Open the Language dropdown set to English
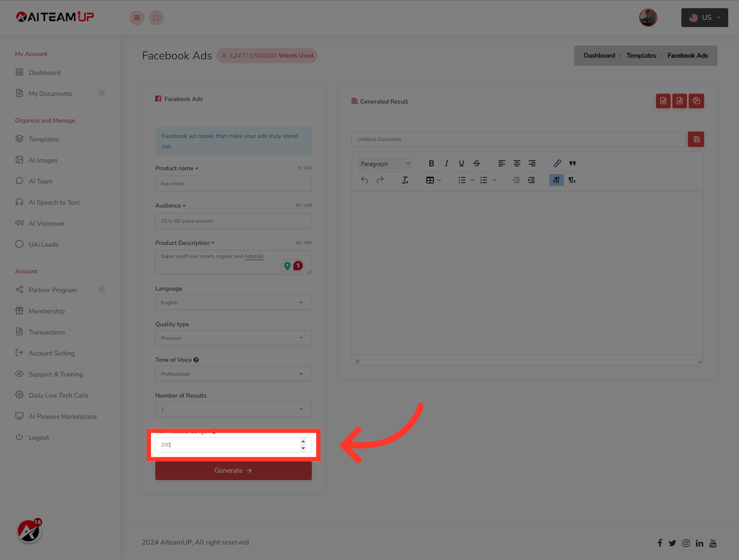 pos(234,302)
